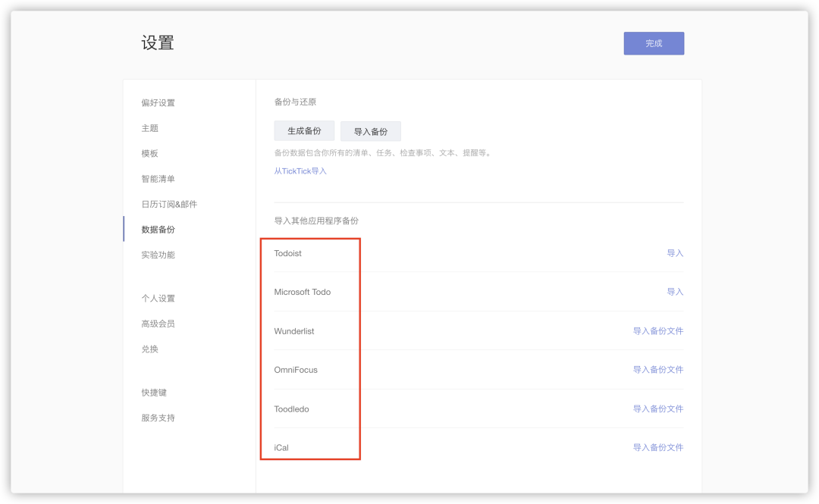Select 数据备份 in the sidebar
819x504 pixels.
tap(158, 230)
